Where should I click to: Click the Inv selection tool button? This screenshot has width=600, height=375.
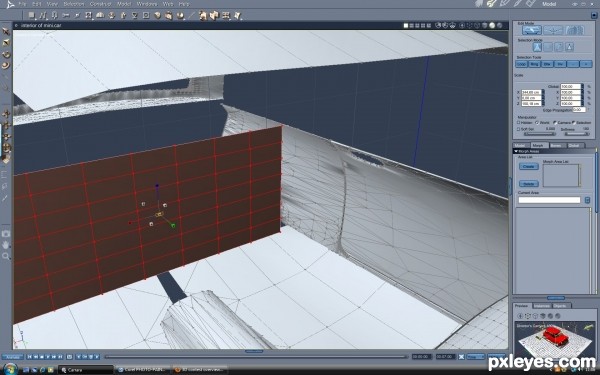coord(560,64)
